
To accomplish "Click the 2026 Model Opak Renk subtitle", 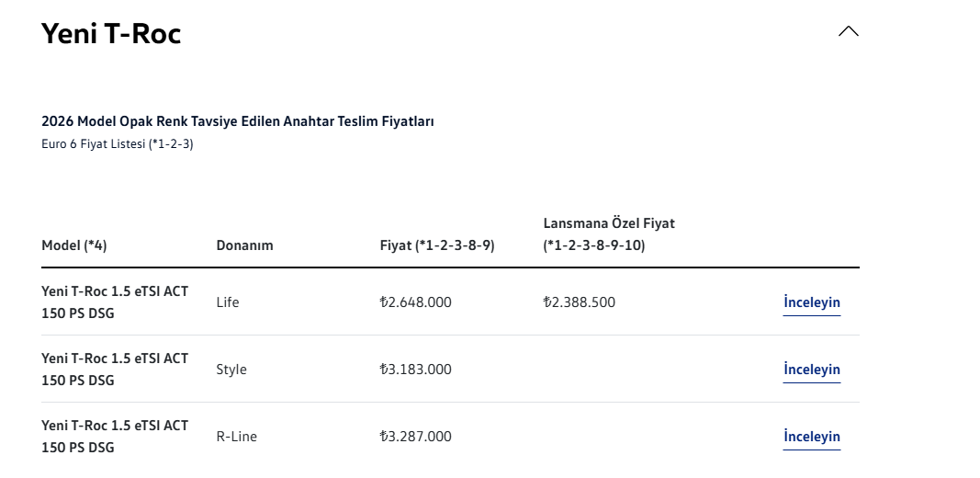I will (237, 121).
